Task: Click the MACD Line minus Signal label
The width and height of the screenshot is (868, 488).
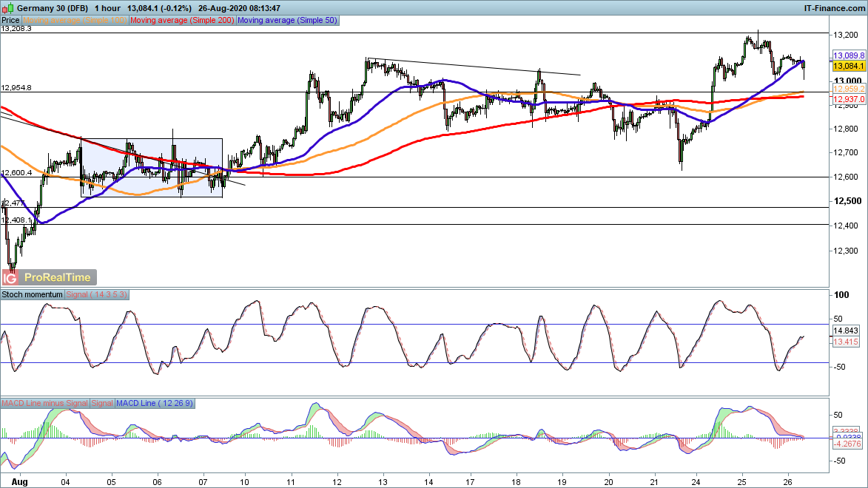Action: pos(44,403)
